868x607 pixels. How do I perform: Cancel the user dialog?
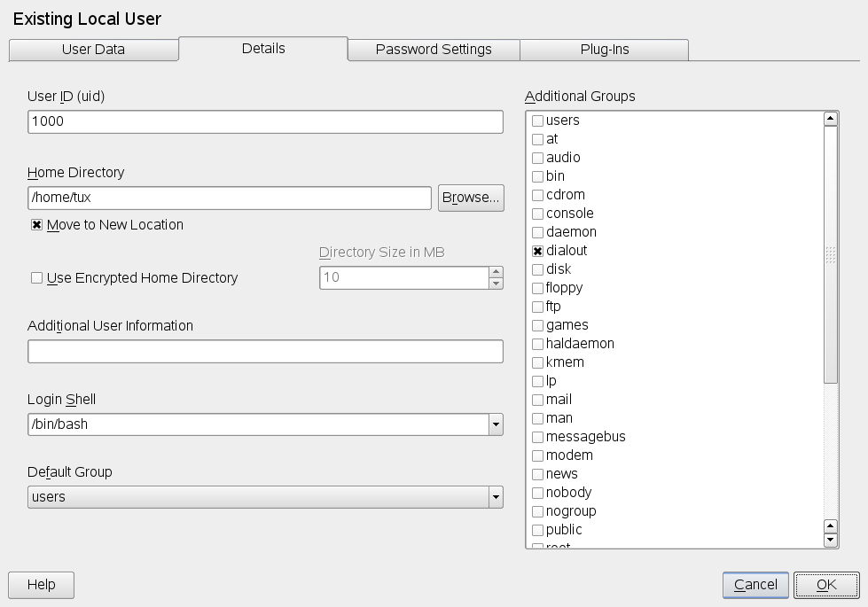point(755,585)
